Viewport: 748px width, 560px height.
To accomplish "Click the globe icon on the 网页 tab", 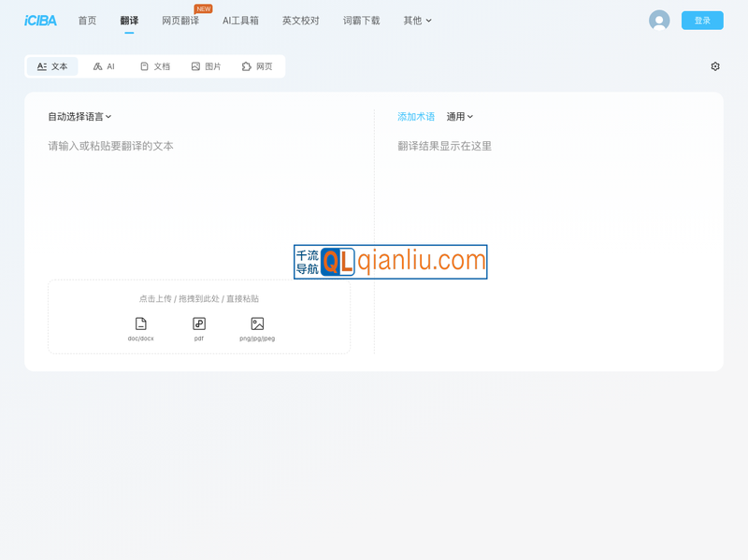I will coord(245,66).
